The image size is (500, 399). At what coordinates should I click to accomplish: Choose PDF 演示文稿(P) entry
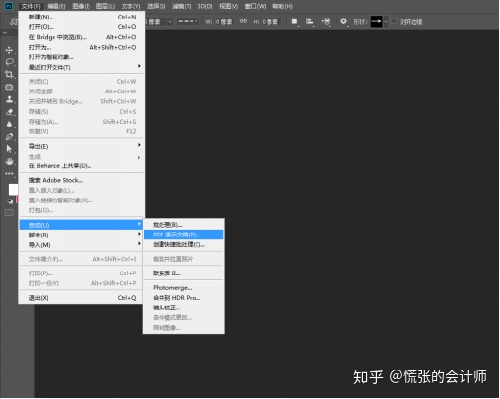(x=184, y=234)
